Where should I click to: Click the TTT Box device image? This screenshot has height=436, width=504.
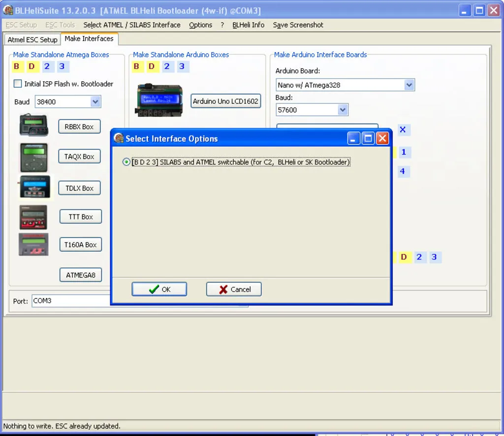pos(33,217)
